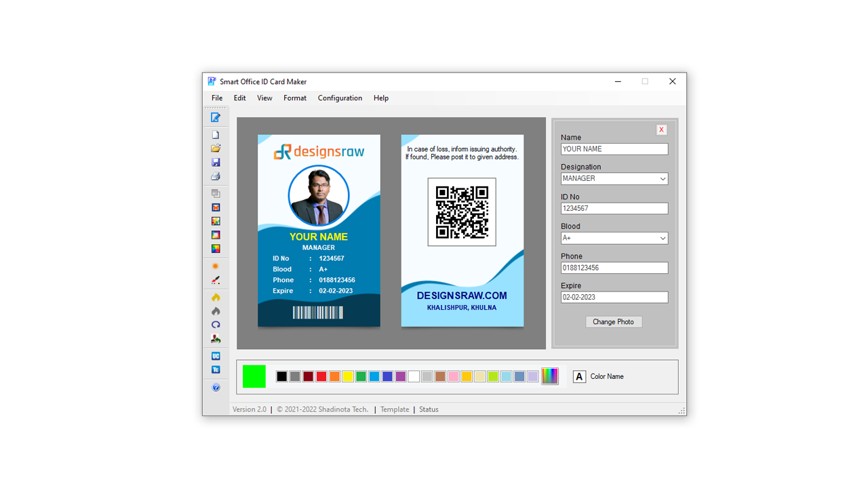Click the signature pen icon
This screenshot has height=488, width=868.
tap(216, 279)
